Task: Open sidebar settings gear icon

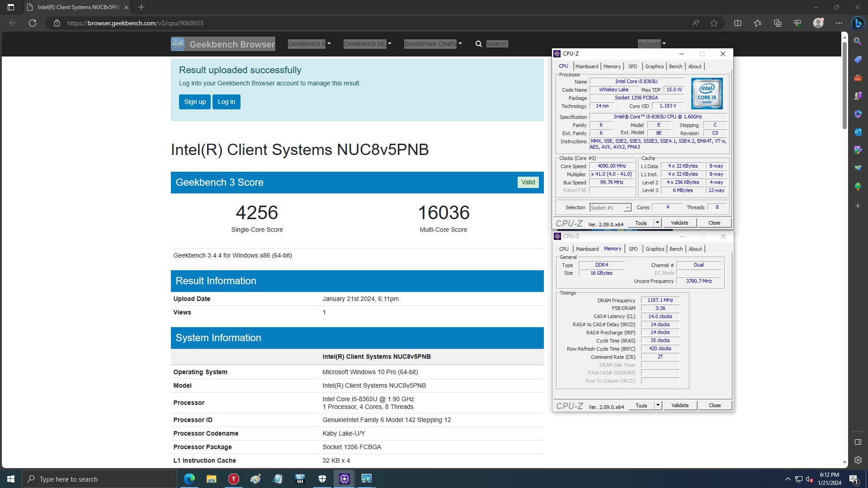Action: tap(858, 460)
